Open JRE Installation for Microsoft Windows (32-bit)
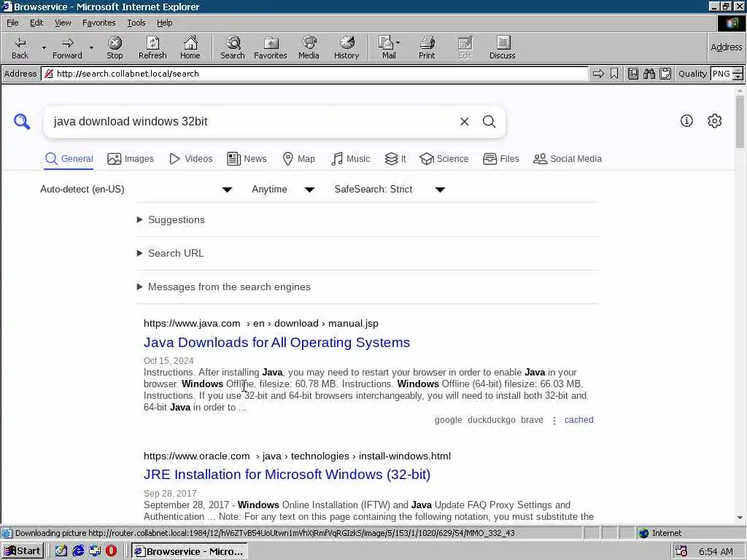 coord(287,474)
